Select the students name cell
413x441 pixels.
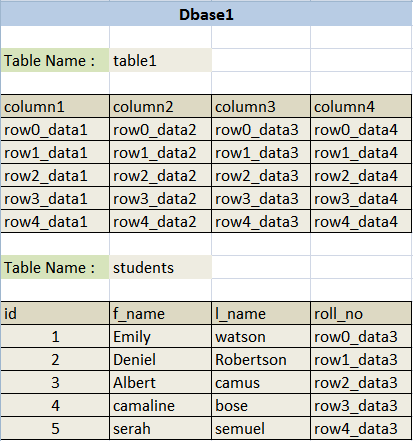[160, 267]
